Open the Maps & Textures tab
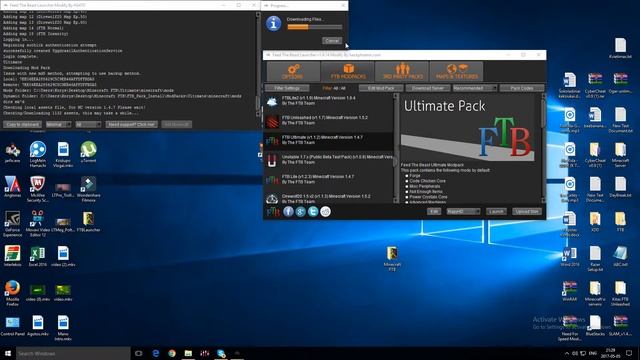Viewport: 640px width, 360px height. coord(456,71)
